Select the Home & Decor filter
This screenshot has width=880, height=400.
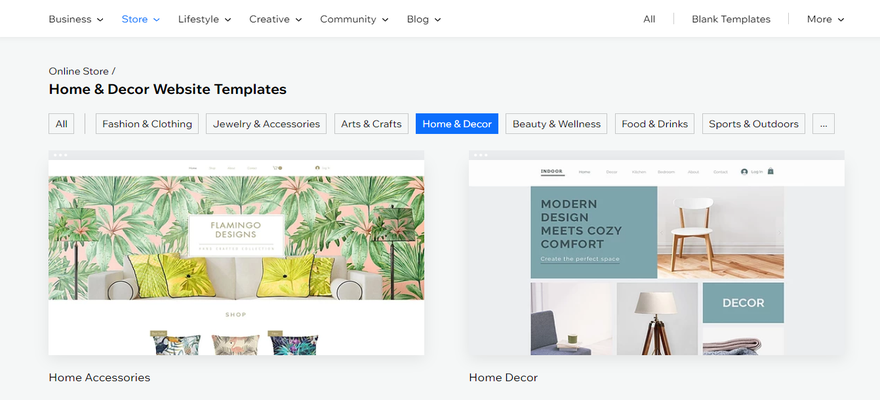(x=457, y=124)
